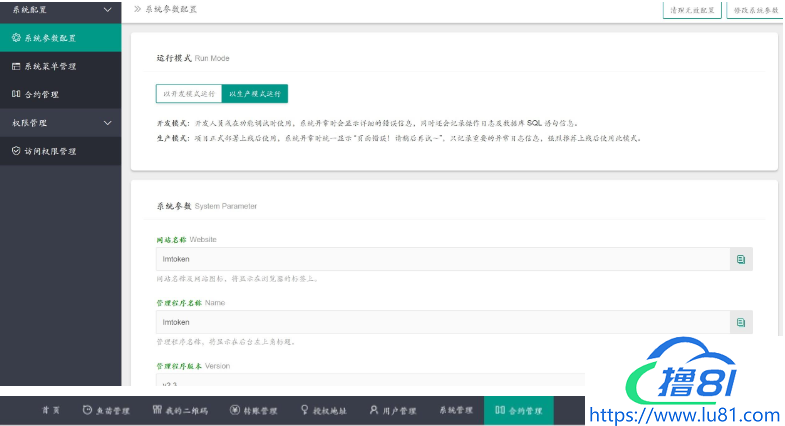Screen dimensions: 785x426
Task: Open the 首页 tab in bottom bar
Action: click(50, 410)
